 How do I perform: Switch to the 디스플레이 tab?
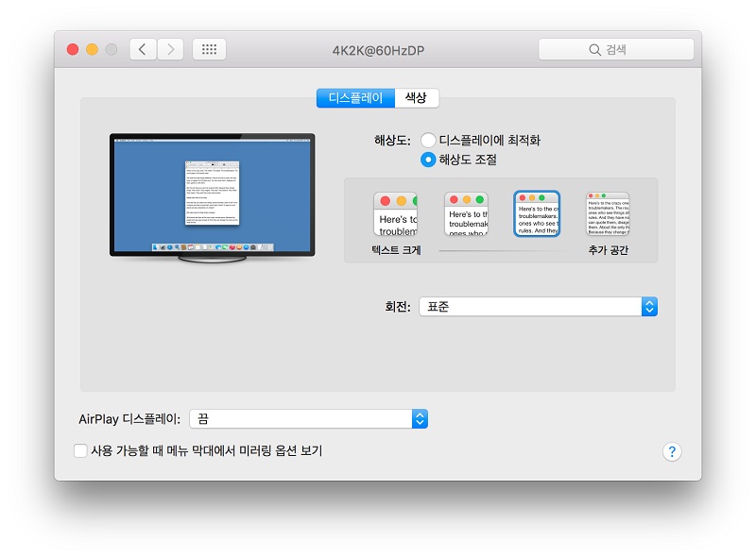pyautogui.click(x=355, y=98)
